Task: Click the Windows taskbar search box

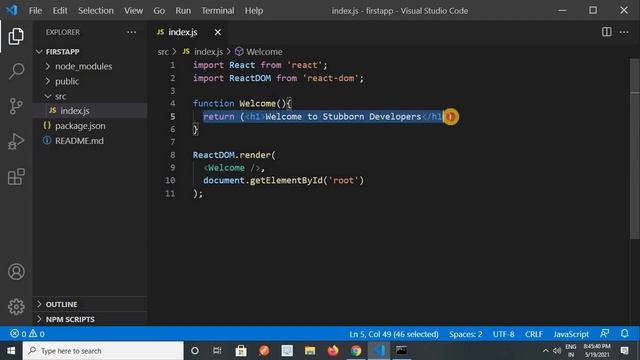Action: tap(103, 351)
